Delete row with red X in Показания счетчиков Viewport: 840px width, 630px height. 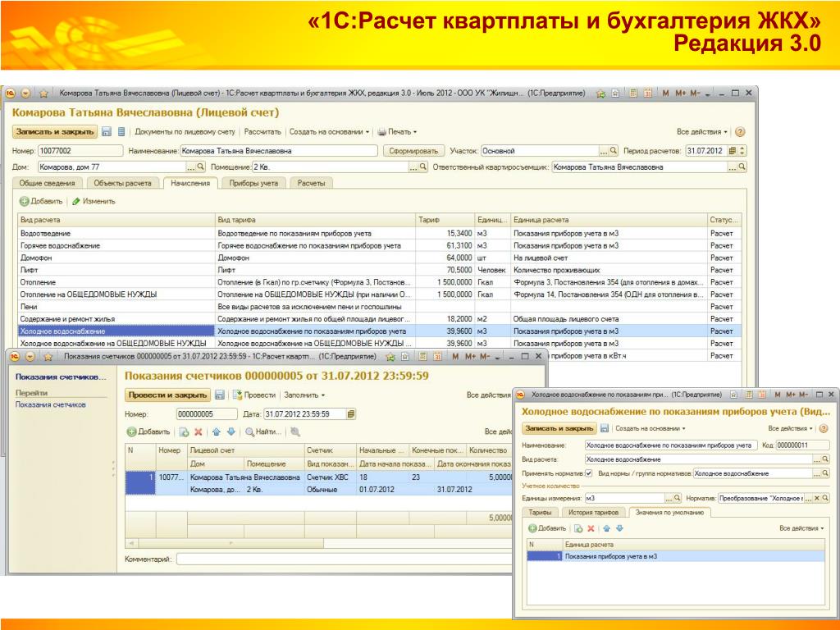click(199, 431)
